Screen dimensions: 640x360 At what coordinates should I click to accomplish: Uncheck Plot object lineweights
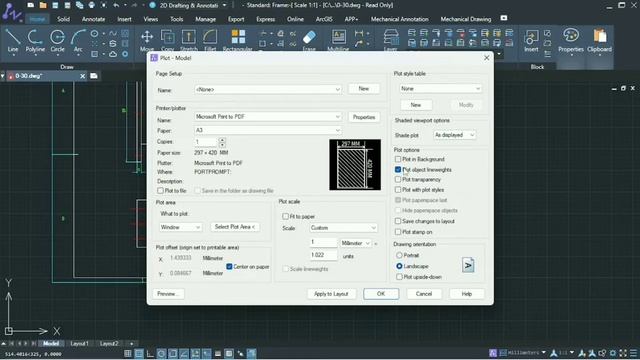pos(398,169)
